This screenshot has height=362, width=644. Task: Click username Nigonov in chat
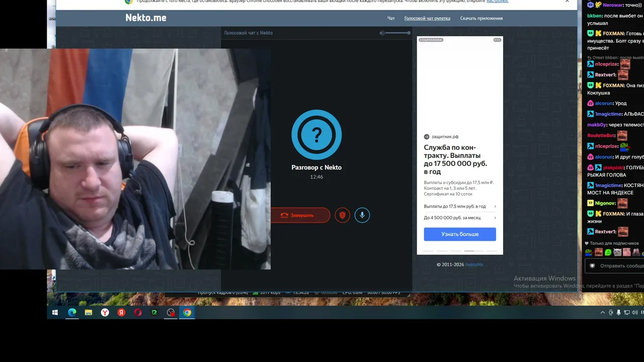click(x=605, y=203)
